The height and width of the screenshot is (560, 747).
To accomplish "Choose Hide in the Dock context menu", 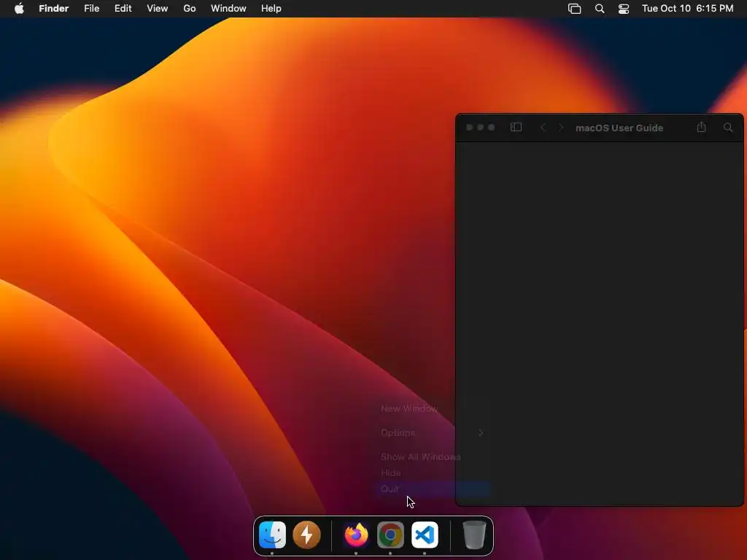I will click(x=391, y=472).
